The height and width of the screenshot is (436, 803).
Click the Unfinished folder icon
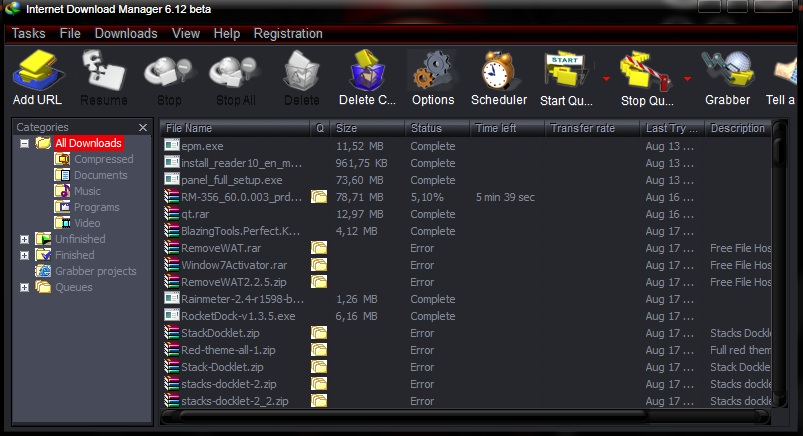pyautogui.click(x=43, y=239)
